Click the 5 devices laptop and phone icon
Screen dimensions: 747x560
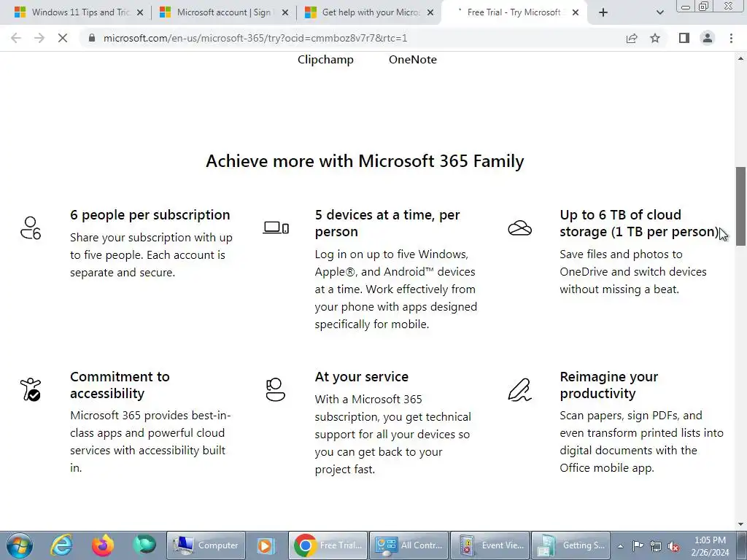(276, 227)
